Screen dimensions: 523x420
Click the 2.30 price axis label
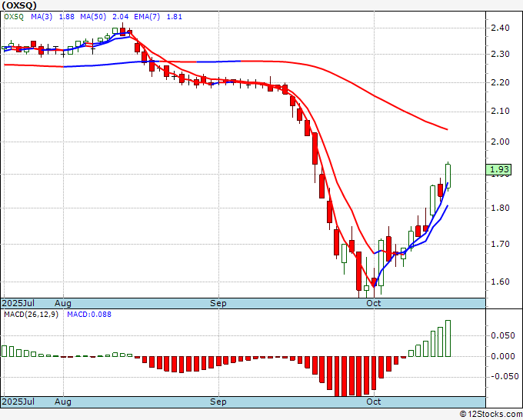[501, 54]
